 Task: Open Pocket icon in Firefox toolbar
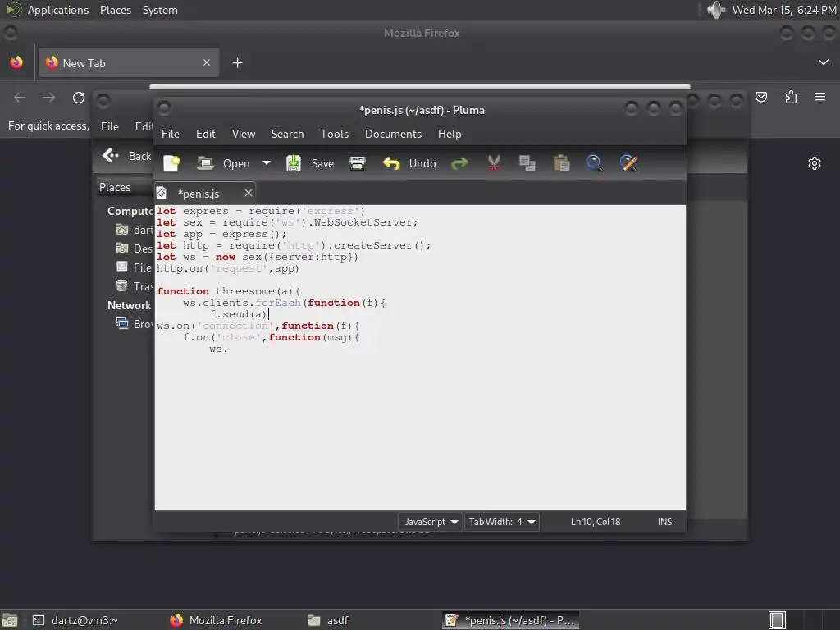point(761,97)
